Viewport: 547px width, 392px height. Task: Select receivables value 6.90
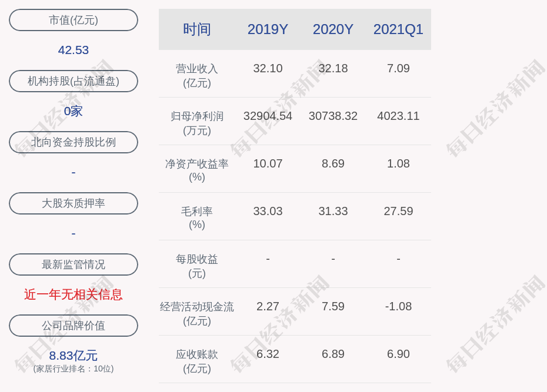[x=398, y=354]
